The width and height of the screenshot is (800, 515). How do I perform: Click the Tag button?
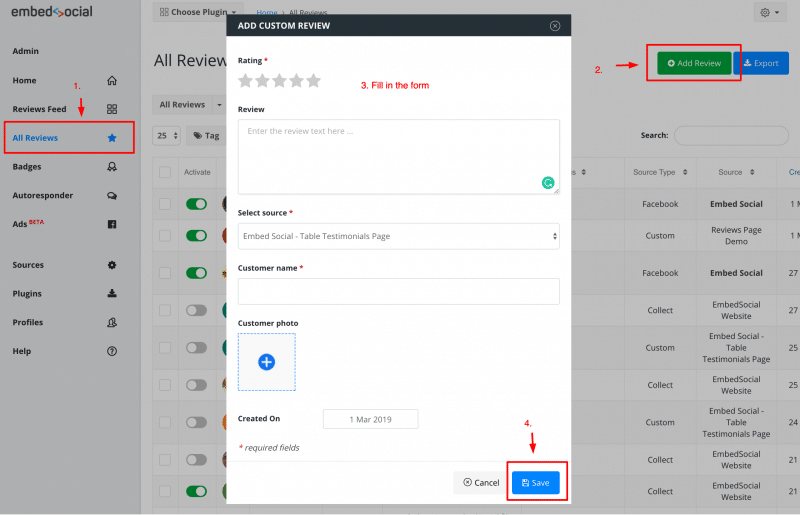click(x=206, y=136)
